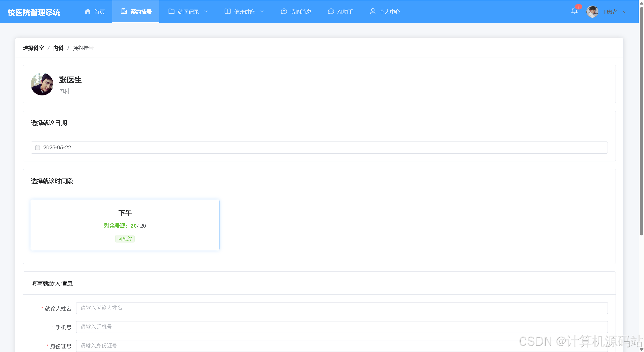Click the 王患者 username
This screenshot has height=352, width=644.
(609, 12)
